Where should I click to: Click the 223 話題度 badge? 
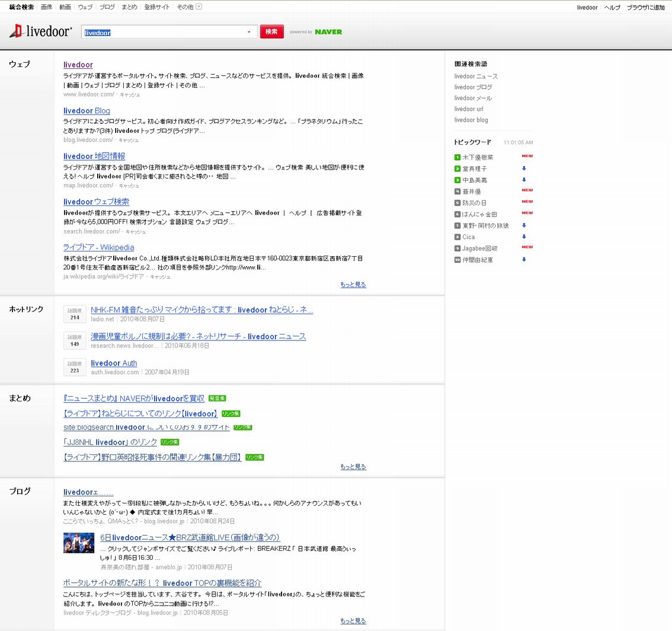[75, 367]
